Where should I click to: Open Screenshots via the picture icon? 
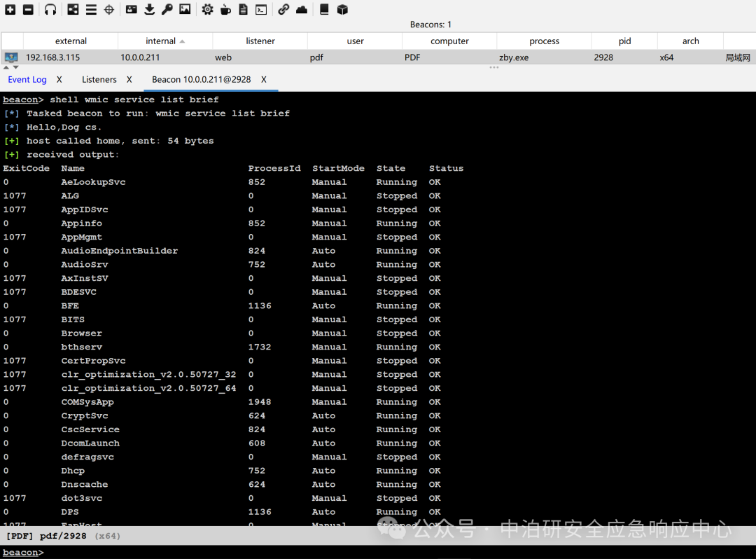point(185,10)
